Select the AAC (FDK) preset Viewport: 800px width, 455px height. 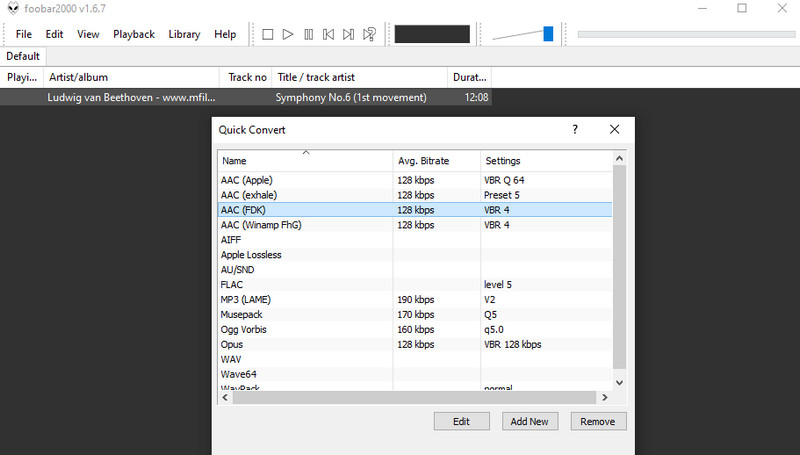(415, 210)
